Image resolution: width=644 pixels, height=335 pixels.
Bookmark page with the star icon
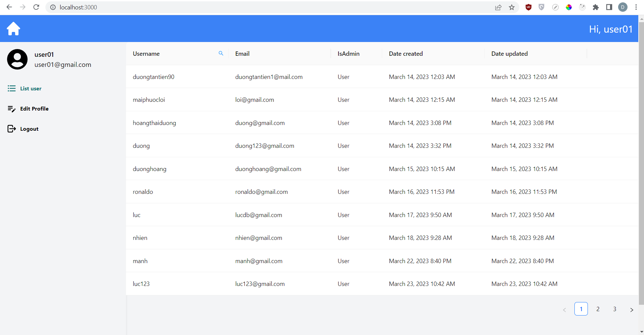coord(512,7)
